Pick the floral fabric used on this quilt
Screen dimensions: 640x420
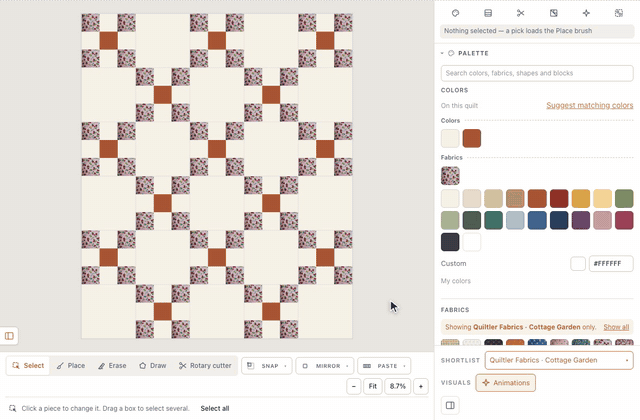click(450, 176)
